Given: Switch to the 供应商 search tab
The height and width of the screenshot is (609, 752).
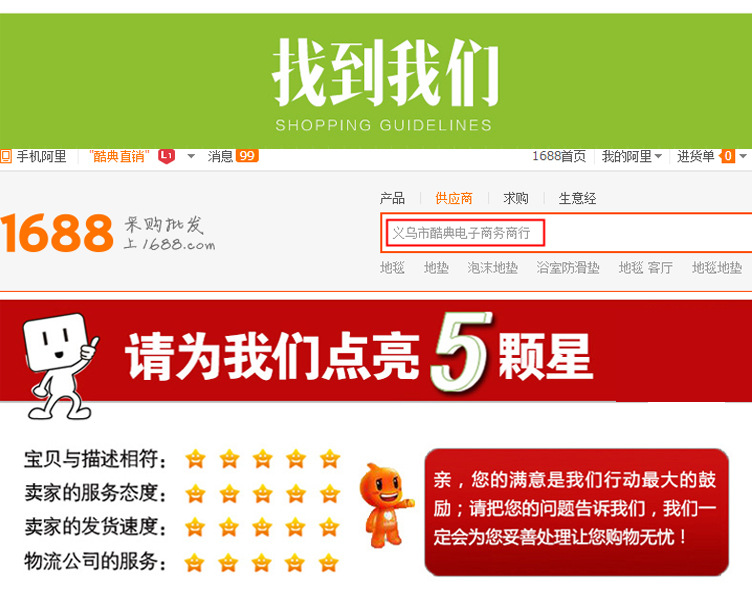Looking at the screenshot, I should tap(454, 198).
